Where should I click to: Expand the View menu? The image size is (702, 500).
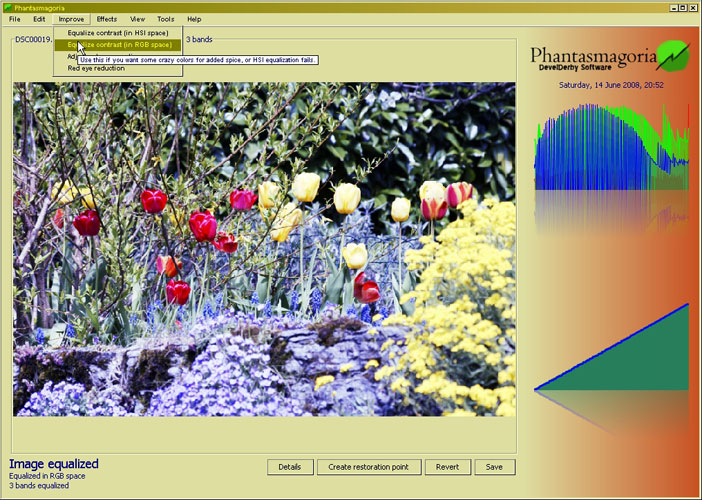137,19
